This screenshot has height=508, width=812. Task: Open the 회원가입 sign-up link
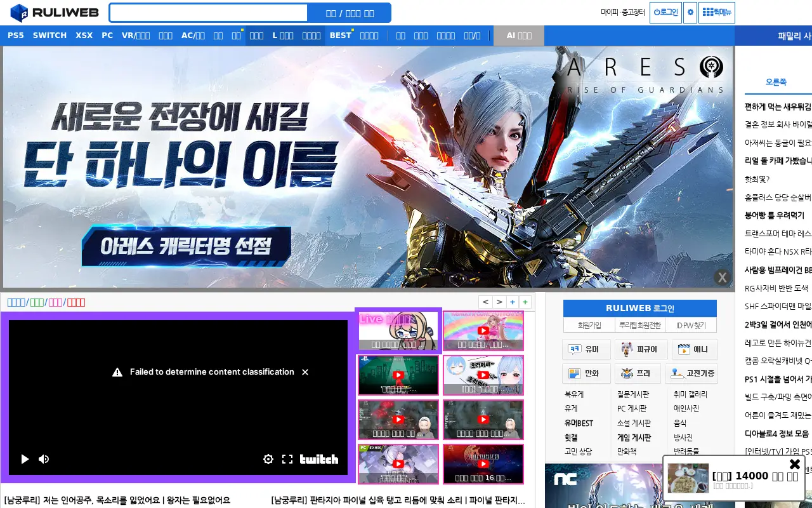589,325
